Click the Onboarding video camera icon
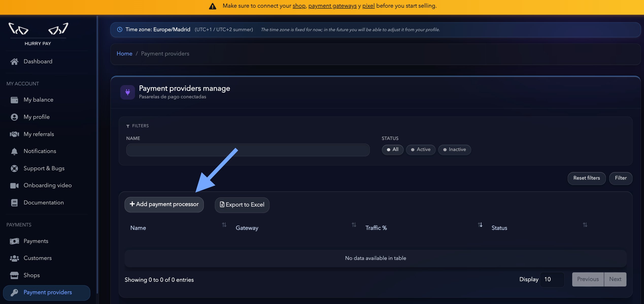Screen dimensions: 644x304 click(14, 186)
